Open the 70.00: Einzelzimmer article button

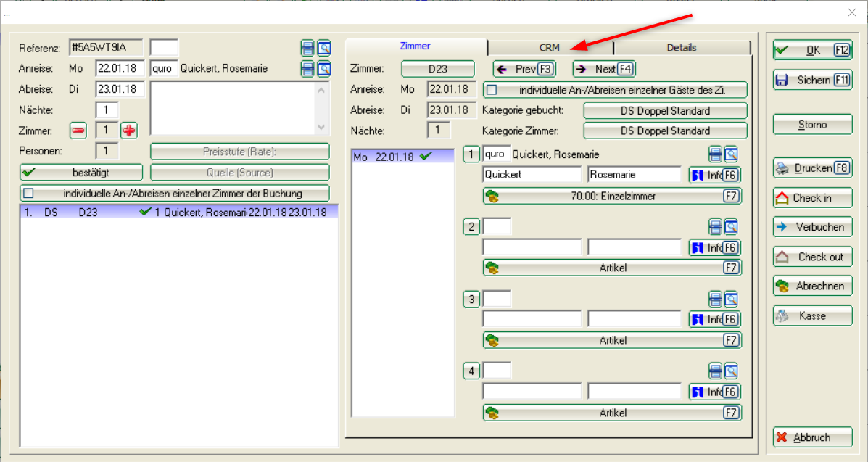point(612,196)
